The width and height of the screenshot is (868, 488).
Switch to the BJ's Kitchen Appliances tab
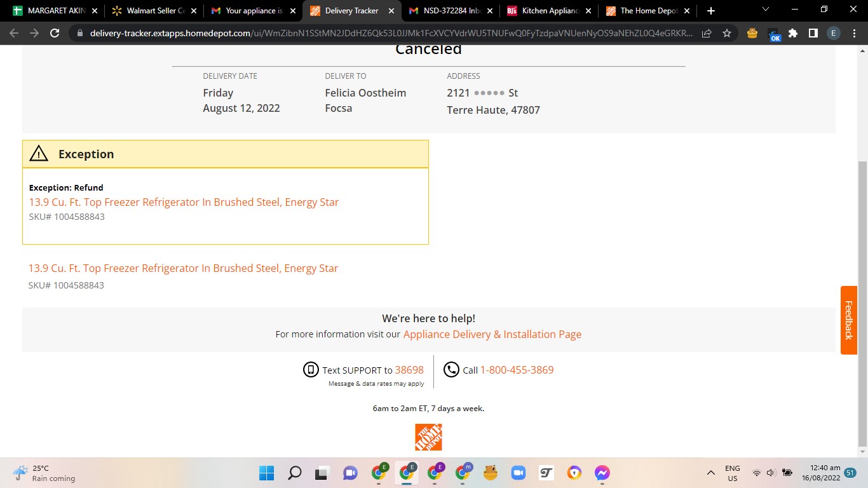tap(549, 11)
